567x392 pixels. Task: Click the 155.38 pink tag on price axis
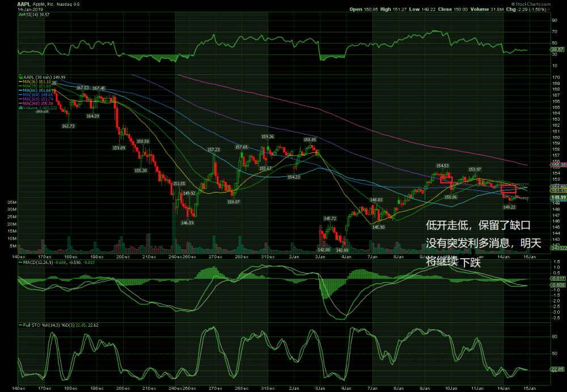(x=558, y=165)
